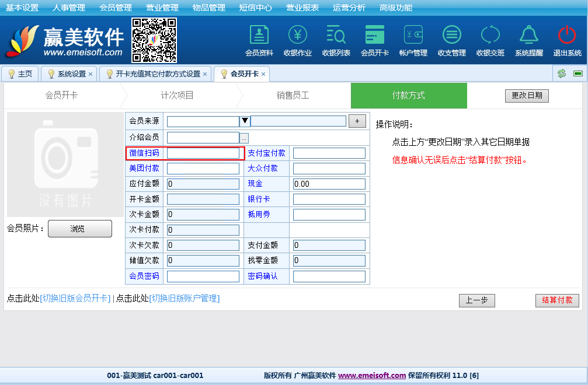Go to the 销售员工 step

293,96
